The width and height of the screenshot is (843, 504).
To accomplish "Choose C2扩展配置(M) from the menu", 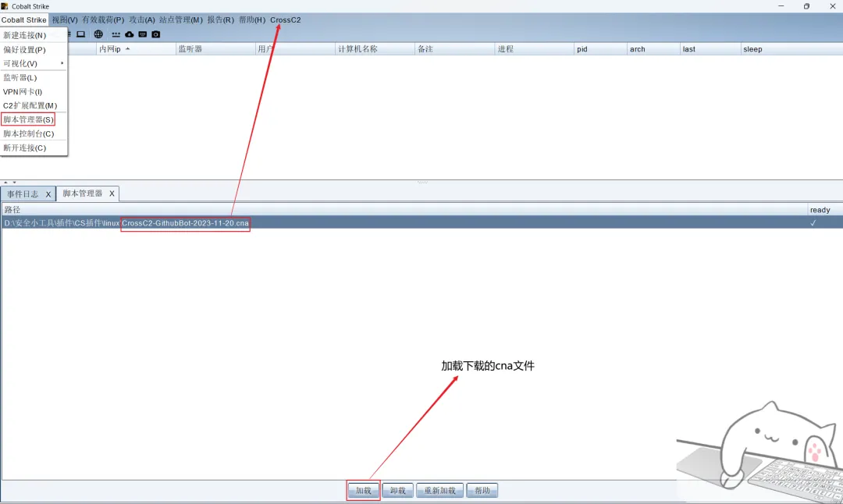I will tap(34, 106).
